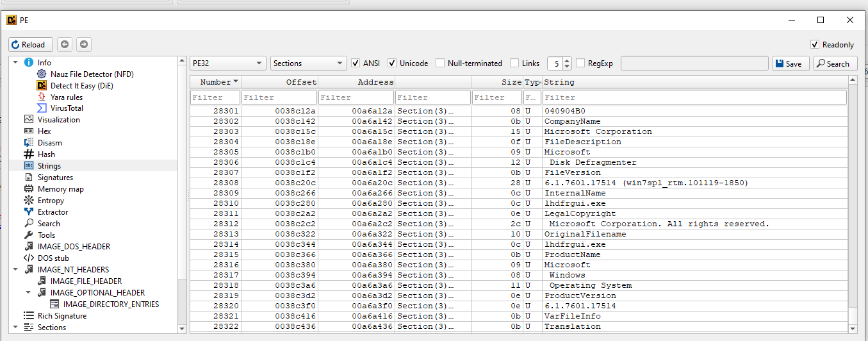Click the Save button

[x=790, y=63]
